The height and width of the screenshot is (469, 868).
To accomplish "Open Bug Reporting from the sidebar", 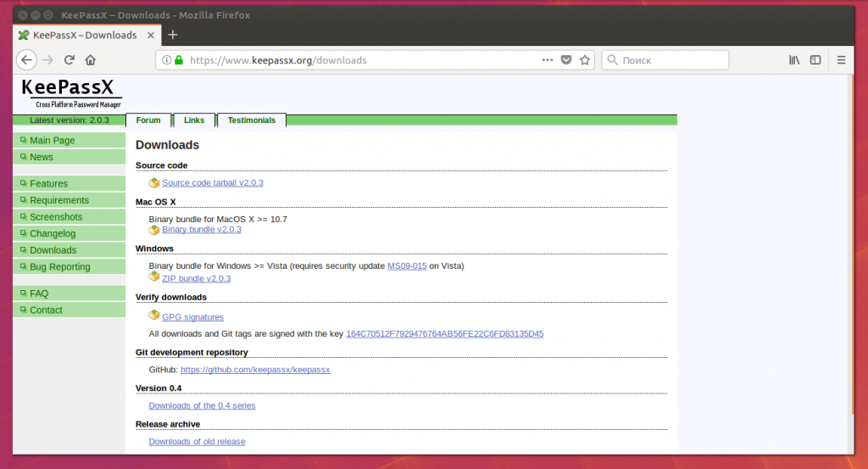I will (59, 267).
